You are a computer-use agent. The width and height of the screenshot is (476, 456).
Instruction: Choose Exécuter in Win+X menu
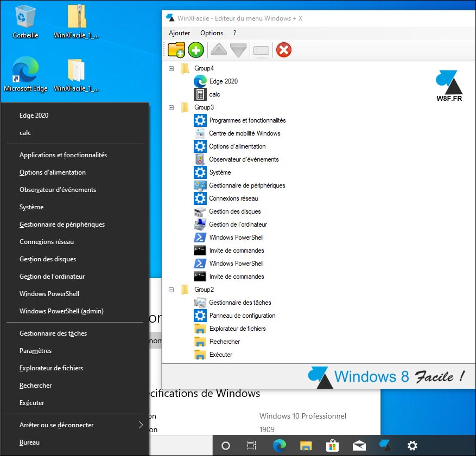click(x=75, y=403)
